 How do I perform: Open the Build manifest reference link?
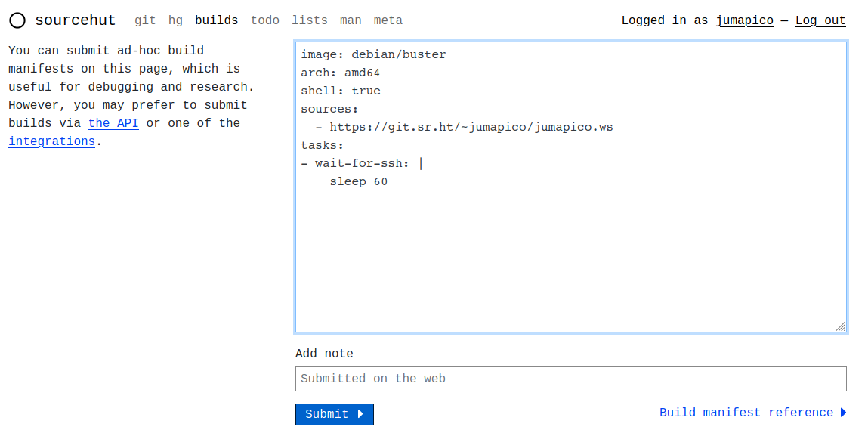(x=746, y=413)
